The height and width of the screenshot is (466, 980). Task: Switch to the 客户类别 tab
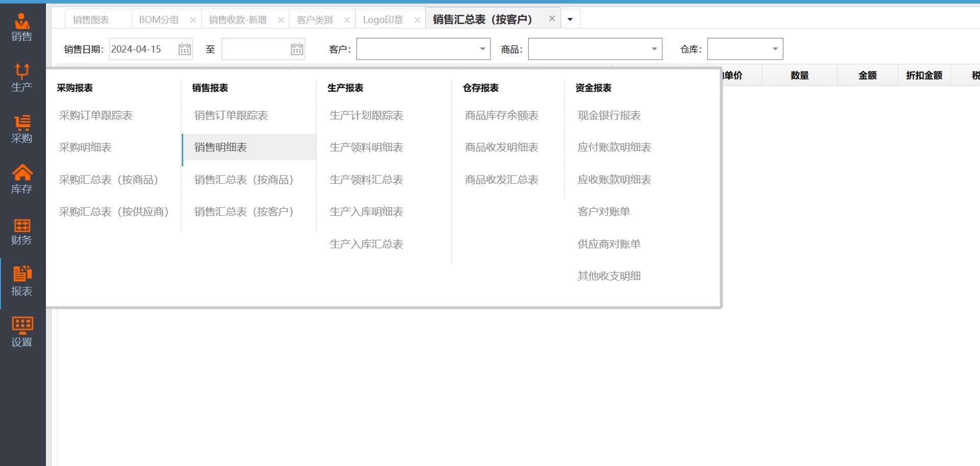click(314, 19)
